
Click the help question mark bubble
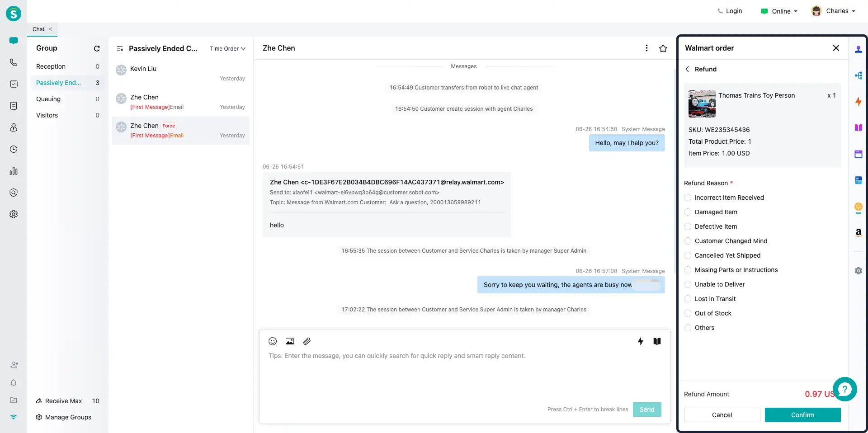(844, 389)
